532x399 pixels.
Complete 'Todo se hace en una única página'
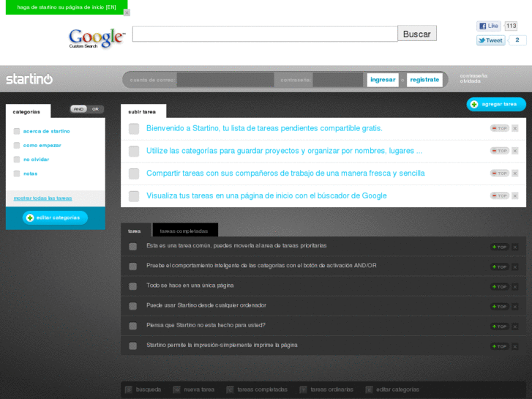pyautogui.click(x=132, y=286)
